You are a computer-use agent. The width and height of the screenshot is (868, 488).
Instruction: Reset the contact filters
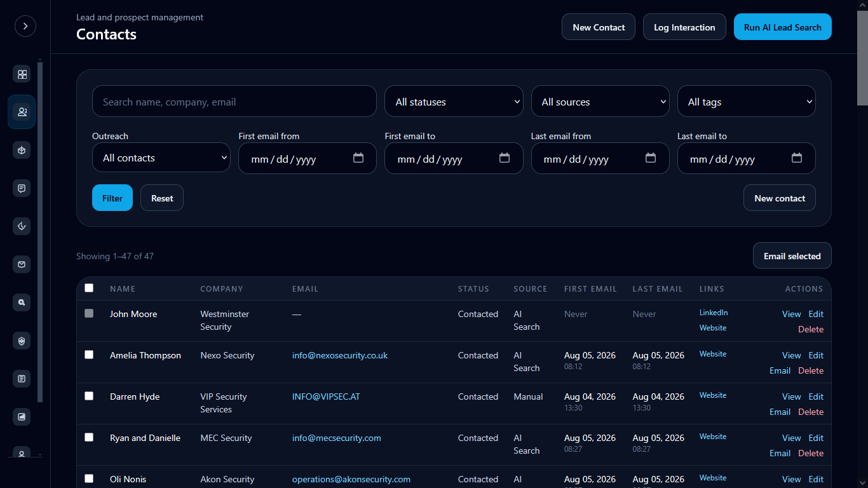point(162,198)
